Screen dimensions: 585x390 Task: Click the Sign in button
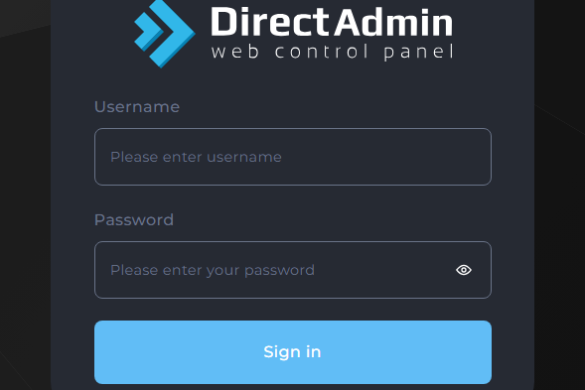293,352
